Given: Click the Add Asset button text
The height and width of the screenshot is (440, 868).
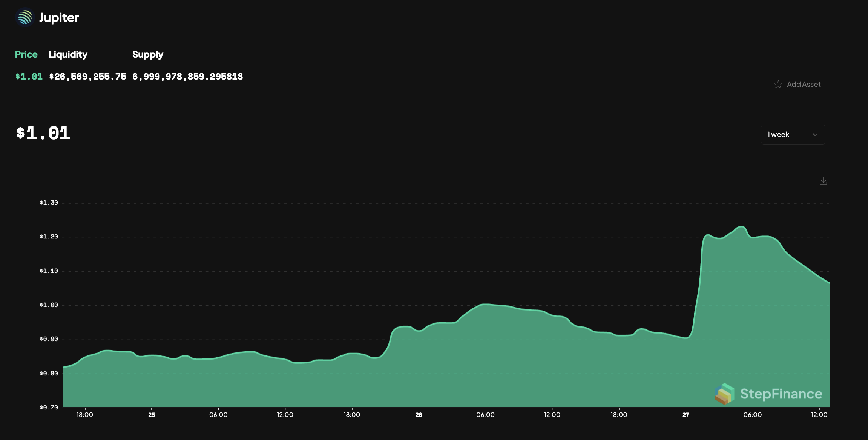Looking at the screenshot, I should (x=804, y=84).
